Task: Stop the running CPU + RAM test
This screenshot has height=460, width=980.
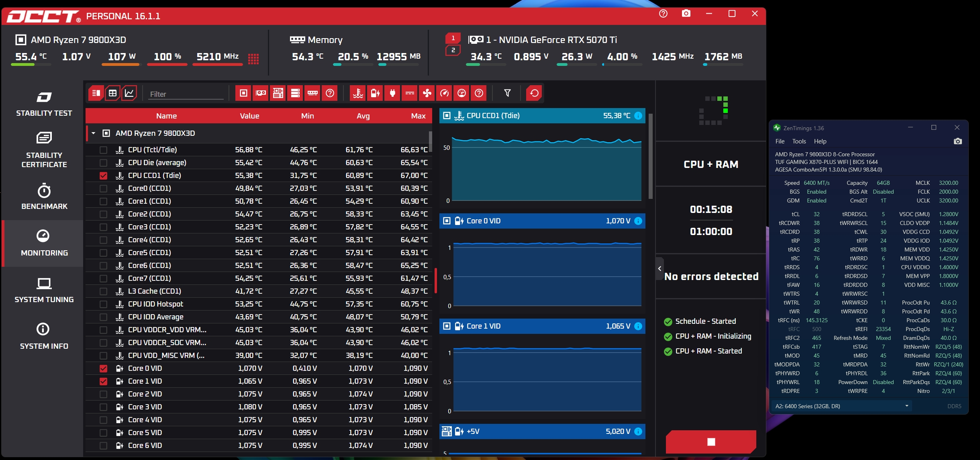Action: pos(711,442)
